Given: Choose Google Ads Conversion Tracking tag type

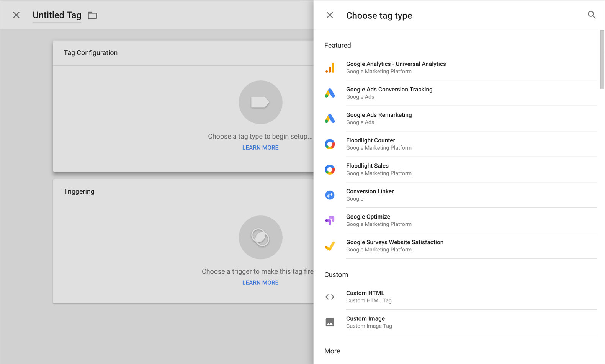Looking at the screenshot, I should (461, 93).
